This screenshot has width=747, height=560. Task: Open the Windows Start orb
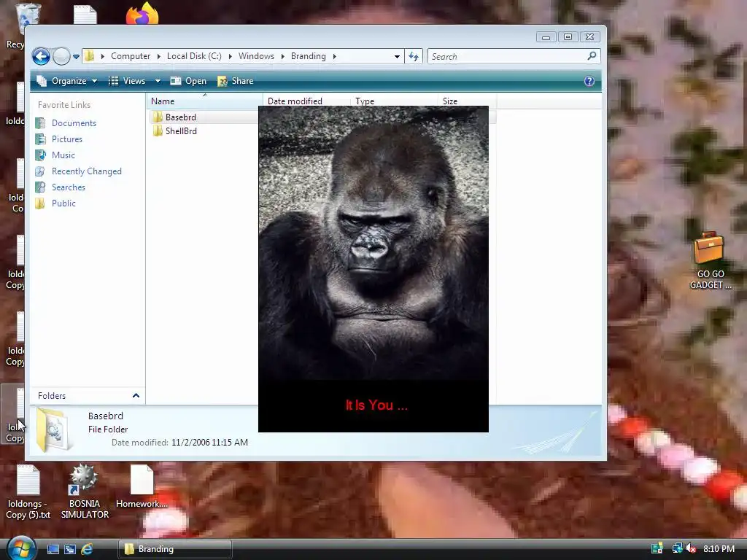coord(21,548)
